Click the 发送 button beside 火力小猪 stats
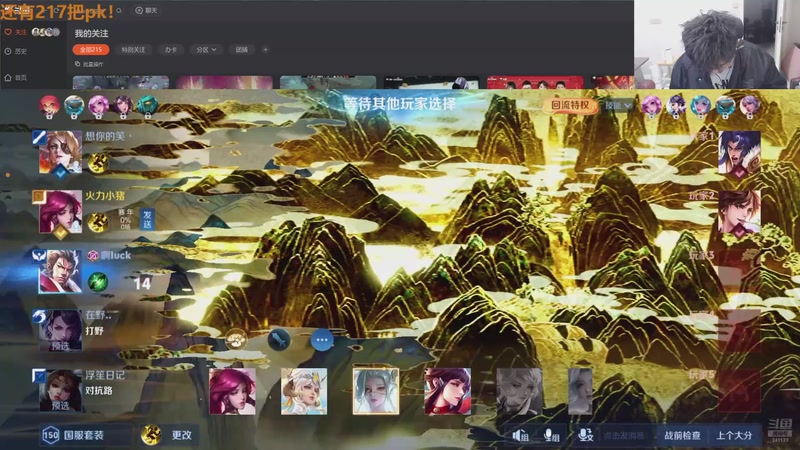This screenshot has height=450, width=800. (147, 219)
